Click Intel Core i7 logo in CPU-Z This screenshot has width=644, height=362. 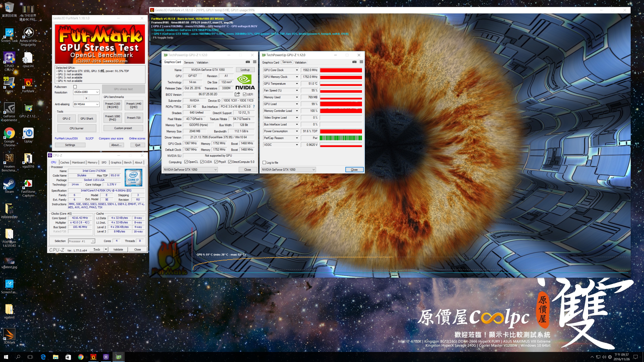click(x=133, y=177)
